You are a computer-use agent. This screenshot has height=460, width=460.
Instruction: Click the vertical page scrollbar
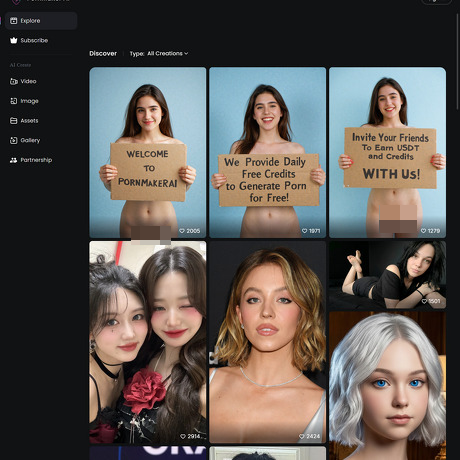(458, 62)
